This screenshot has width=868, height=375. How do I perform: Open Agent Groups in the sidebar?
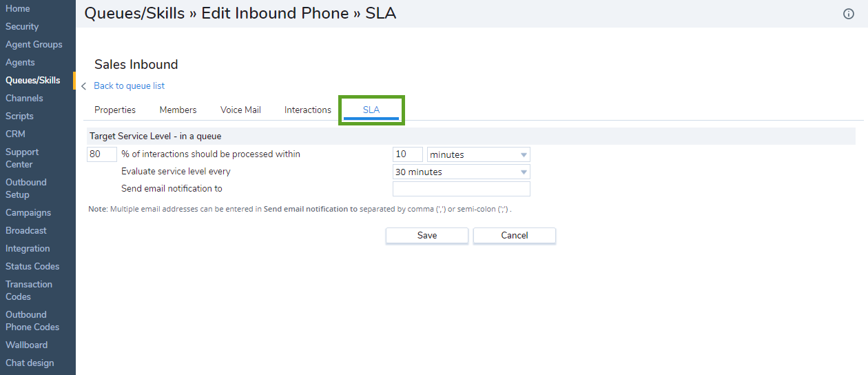(x=34, y=44)
